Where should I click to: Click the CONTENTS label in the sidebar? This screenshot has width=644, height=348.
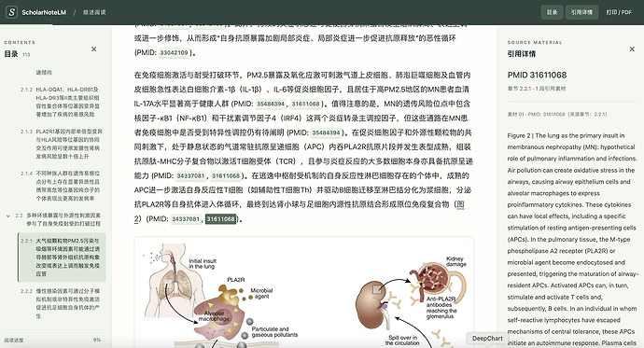20,42
